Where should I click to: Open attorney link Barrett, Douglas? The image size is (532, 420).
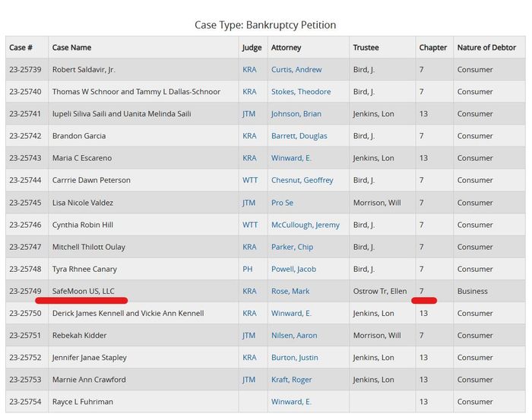click(x=299, y=136)
